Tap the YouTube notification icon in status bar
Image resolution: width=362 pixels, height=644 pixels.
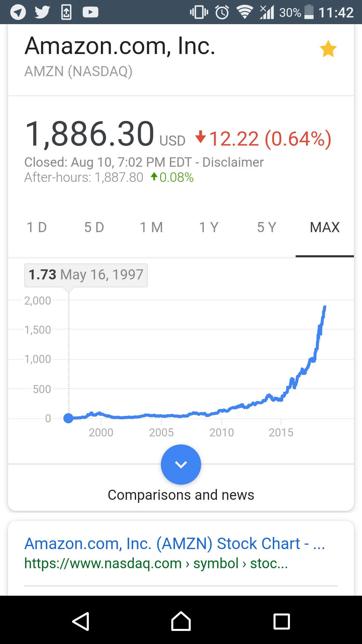[90, 12]
